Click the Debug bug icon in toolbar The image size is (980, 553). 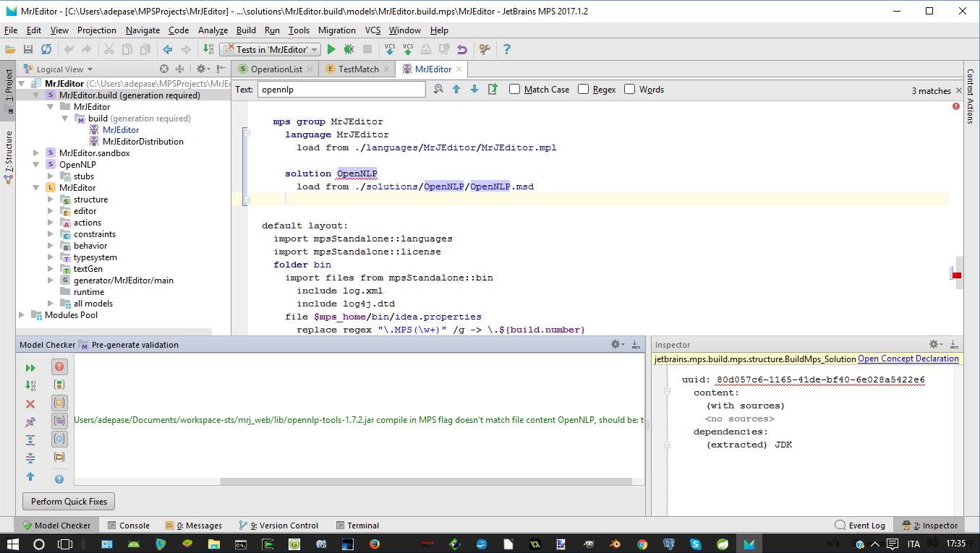349,49
